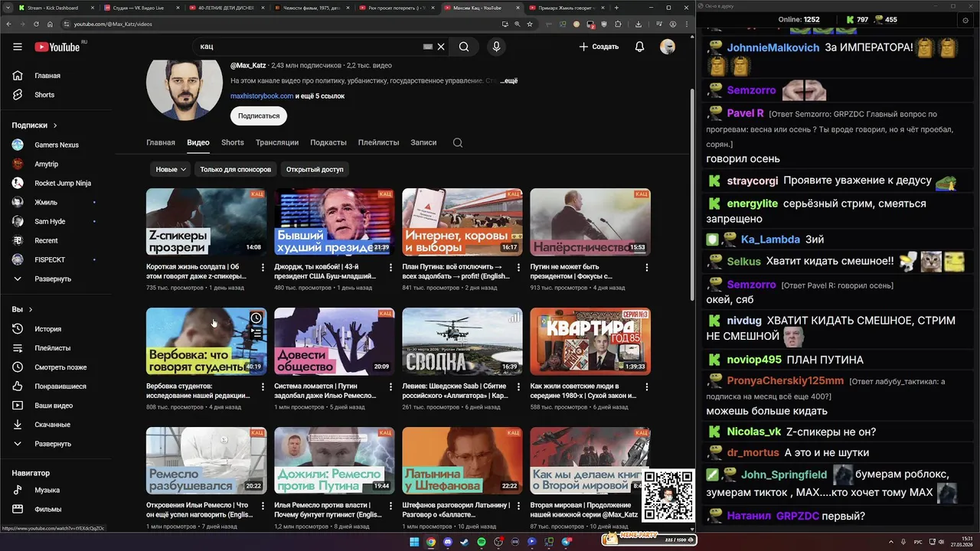Screen dimensions: 980x551
Task: Open the Новые sort dropdown
Action: click(171, 169)
